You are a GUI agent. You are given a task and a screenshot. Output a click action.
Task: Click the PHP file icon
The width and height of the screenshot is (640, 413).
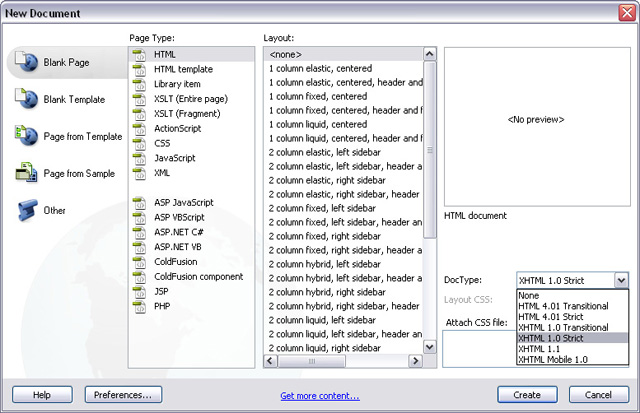click(140, 306)
